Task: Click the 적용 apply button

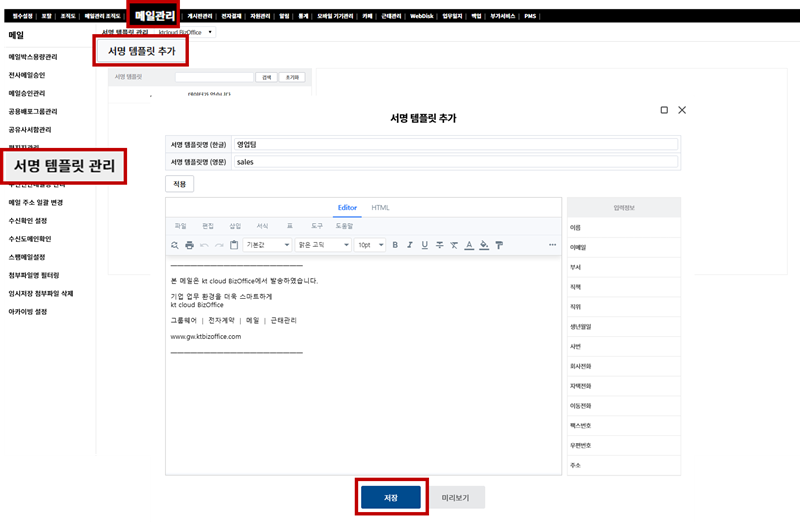Action: point(180,184)
